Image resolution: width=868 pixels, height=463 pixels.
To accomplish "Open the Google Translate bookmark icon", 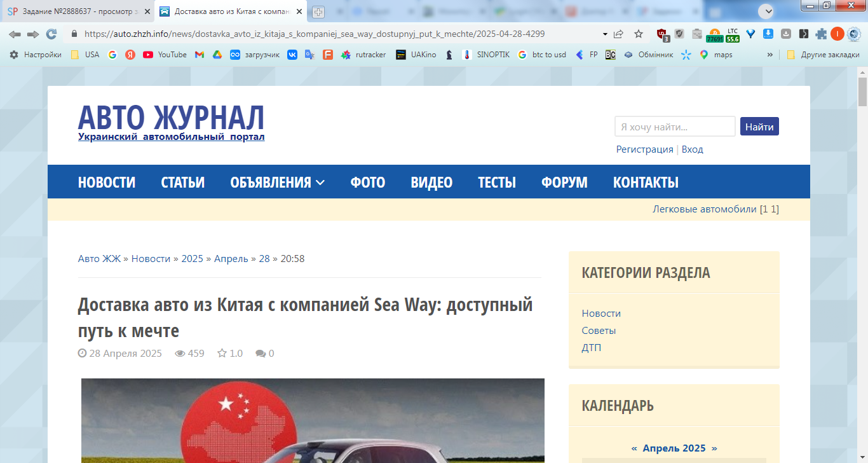I will click(x=310, y=55).
